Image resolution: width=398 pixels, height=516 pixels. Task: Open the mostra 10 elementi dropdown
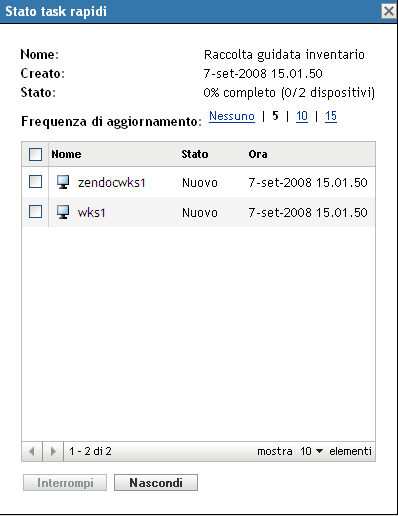click(x=312, y=451)
